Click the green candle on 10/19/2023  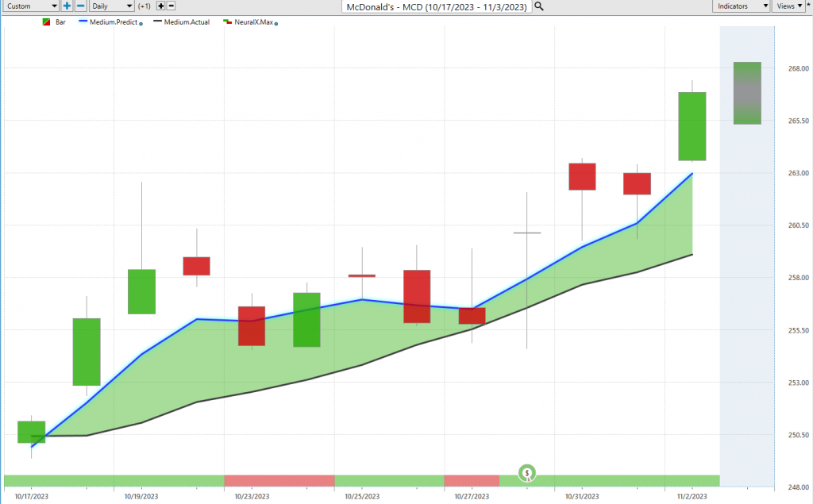tap(141, 291)
